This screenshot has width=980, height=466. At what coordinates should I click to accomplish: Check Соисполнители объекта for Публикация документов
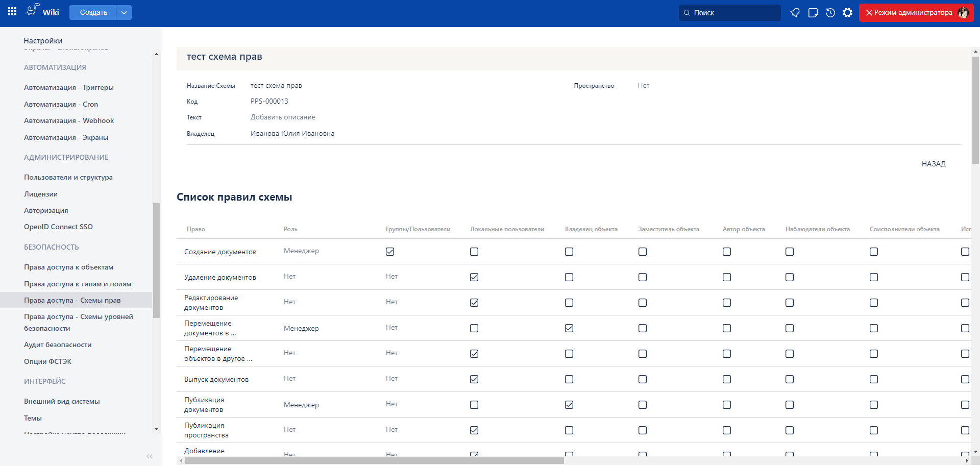pyautogui.click(x=874, y=405)
